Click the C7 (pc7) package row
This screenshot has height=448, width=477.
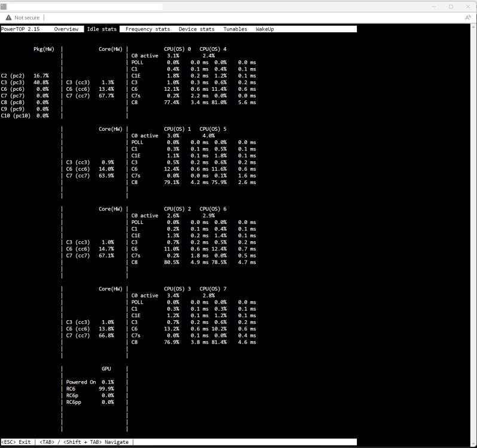tap(25, 96)
